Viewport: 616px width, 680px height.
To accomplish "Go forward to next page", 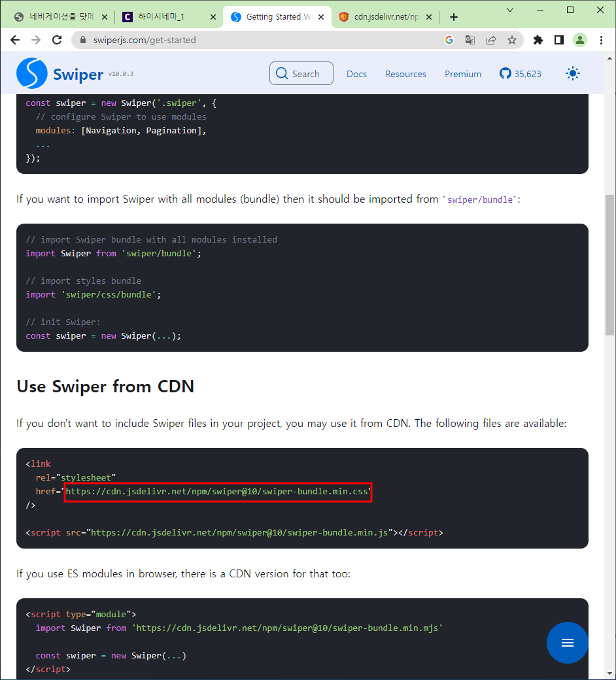I will (x=36, y=40).
